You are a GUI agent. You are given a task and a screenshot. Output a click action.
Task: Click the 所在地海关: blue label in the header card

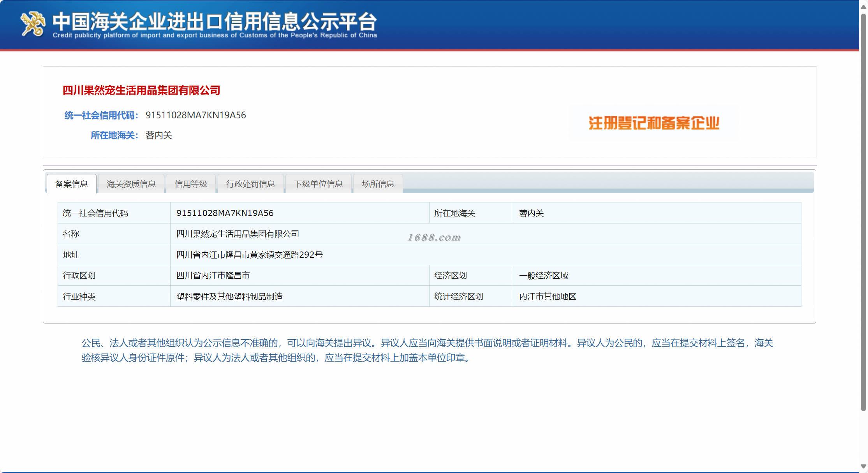click(114, 135)
